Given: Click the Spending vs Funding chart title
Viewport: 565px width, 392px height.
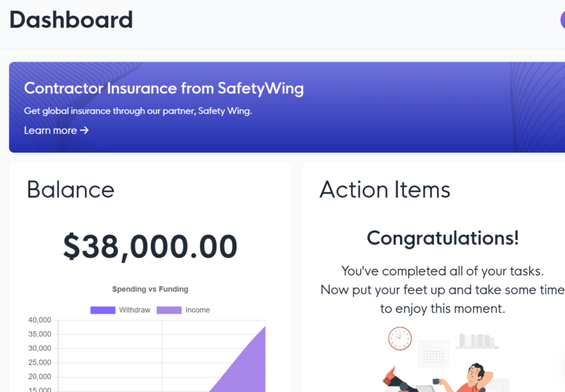Looking at the screenshot, I should point(150,289).
